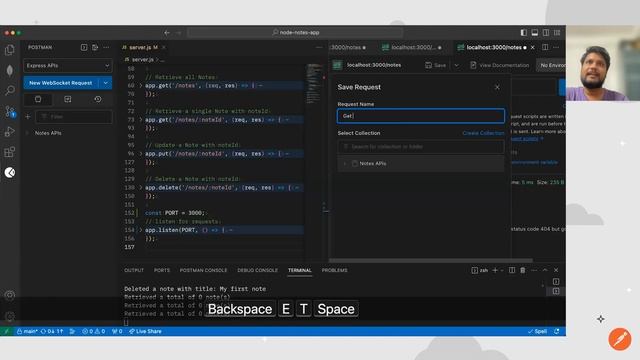
Task: Unfold app.listen(PORT) code block
Action: pos(141,230)
